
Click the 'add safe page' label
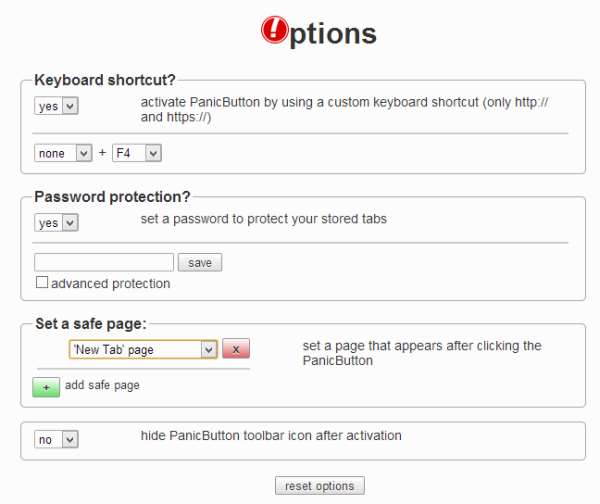point(102,385)
